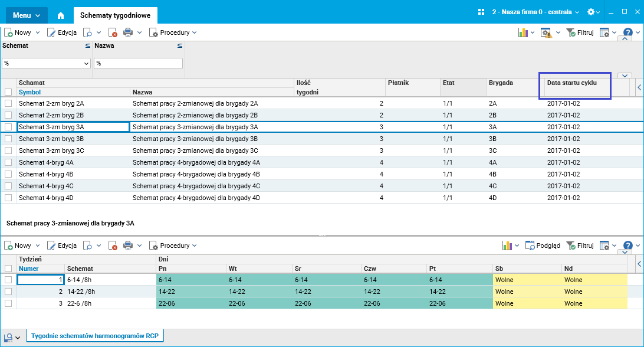644x347 pixels.
Task: Toggle the checkbox for week 2 row 14-22 /8h
Action: [x=8, y=292]
